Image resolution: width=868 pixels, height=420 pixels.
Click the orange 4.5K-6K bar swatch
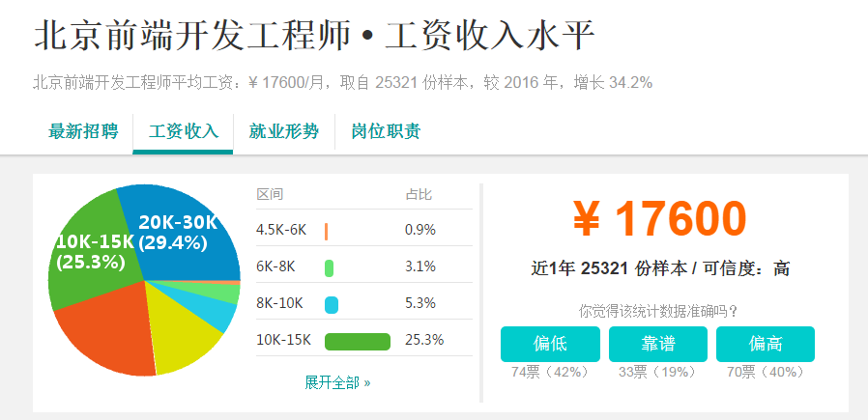(x=327, y=230)
